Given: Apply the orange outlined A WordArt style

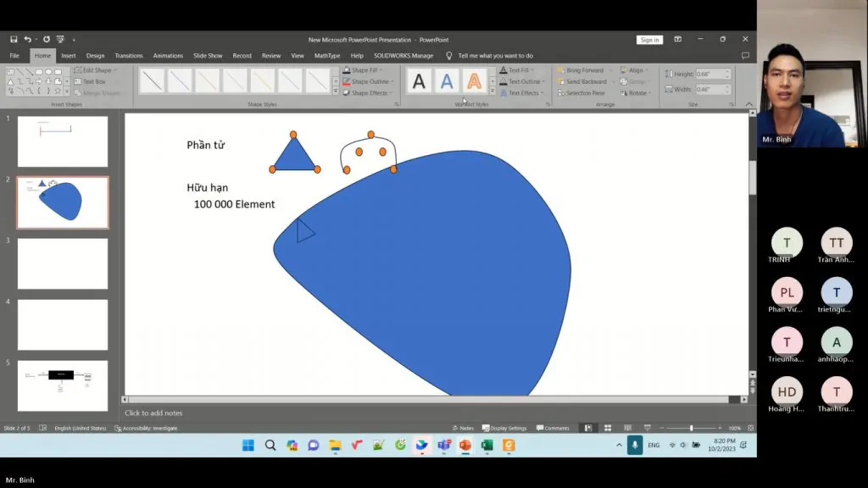Looking at the screenshot, I should pyautogui.click(x=474, y=81).
